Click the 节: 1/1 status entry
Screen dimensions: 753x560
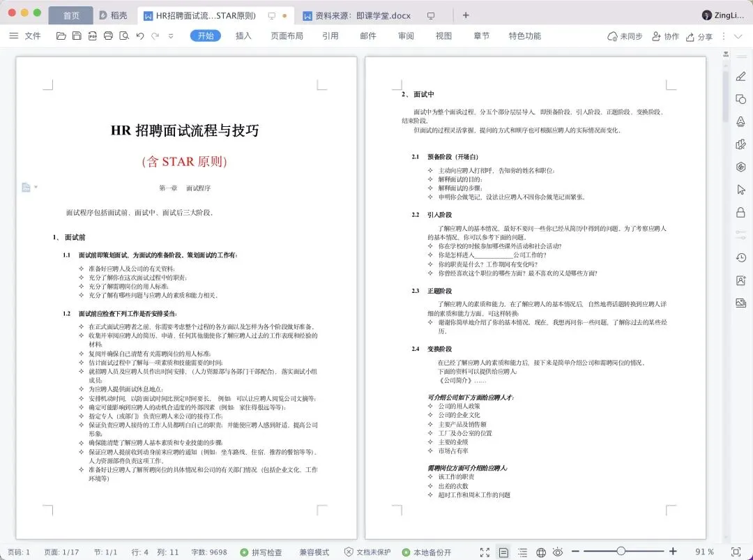click(x=106, y=552)
